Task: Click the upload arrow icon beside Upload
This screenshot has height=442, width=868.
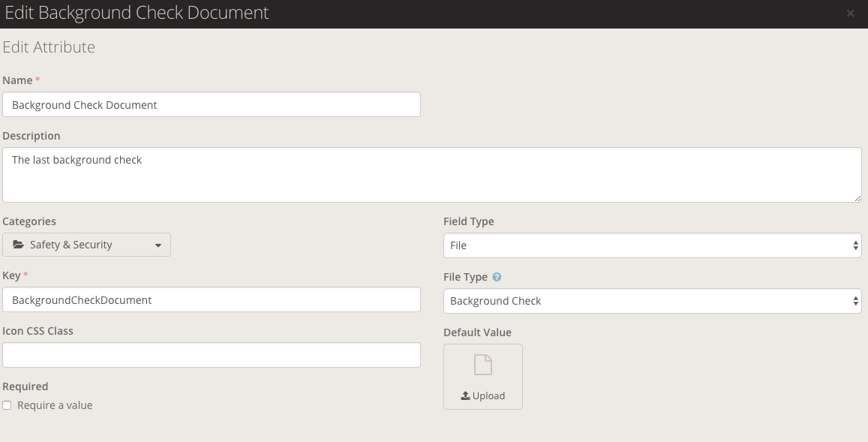Action: tap(465, 395)
